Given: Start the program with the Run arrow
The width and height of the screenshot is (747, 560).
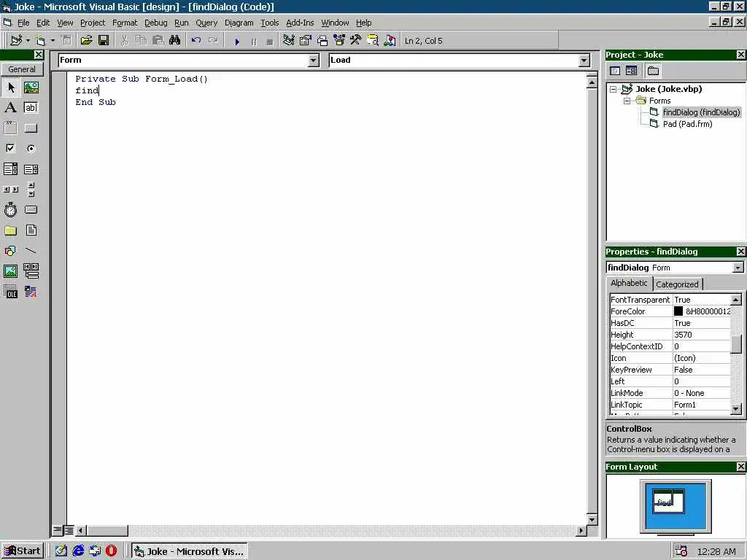Looking at the screenshot, I should click(237, 42).
